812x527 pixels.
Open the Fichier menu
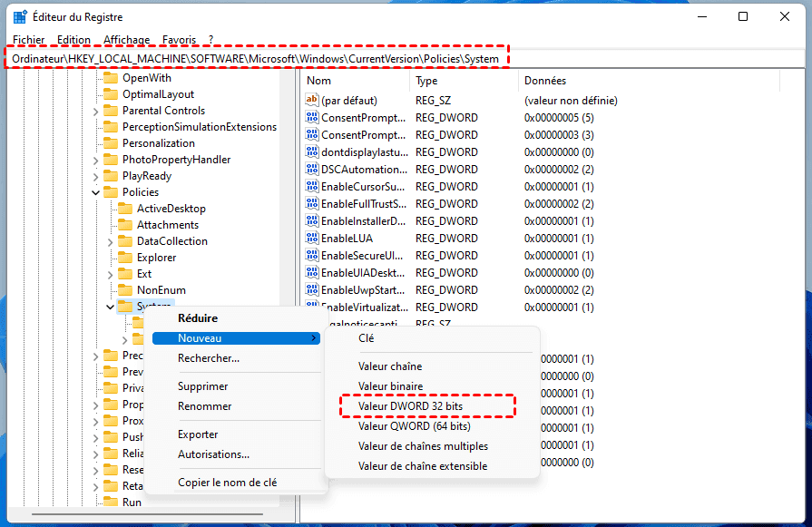pyautogui.click(x=28, y=40)
